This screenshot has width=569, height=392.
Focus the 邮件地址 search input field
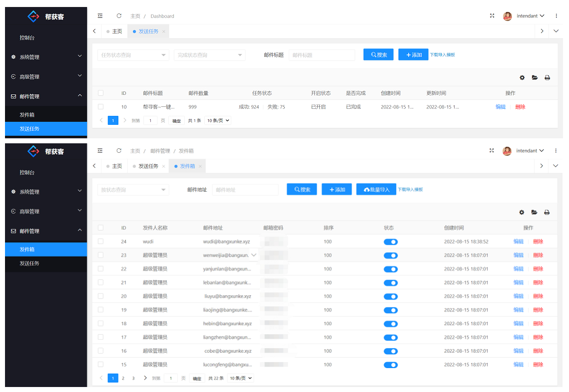[245, 190]
